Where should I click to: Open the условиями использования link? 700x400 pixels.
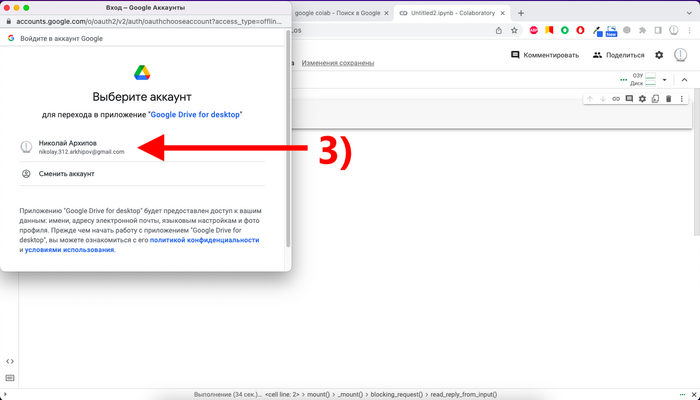(x=69, y=250)
